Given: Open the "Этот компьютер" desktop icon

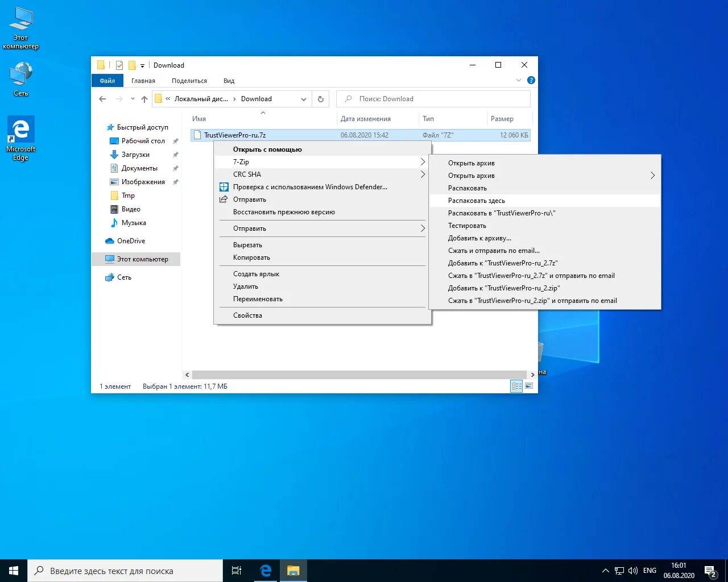Looking at the screenshot, I should tap(21, 28).
